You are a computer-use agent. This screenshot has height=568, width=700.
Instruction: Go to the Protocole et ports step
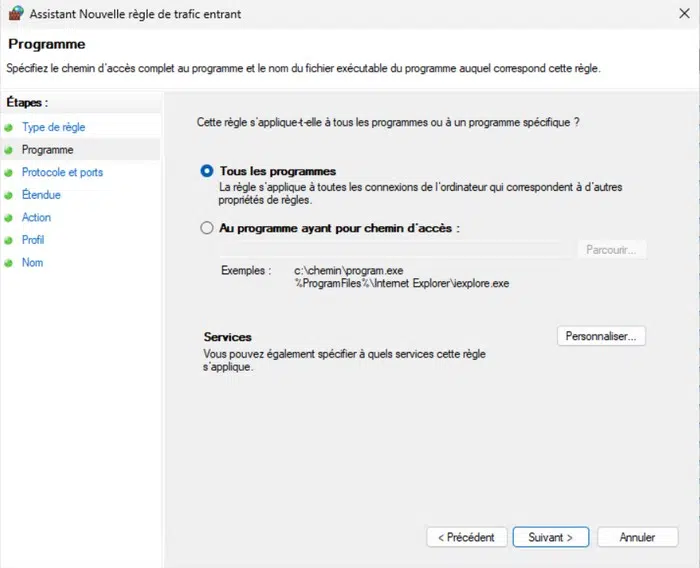click(62, 172)
